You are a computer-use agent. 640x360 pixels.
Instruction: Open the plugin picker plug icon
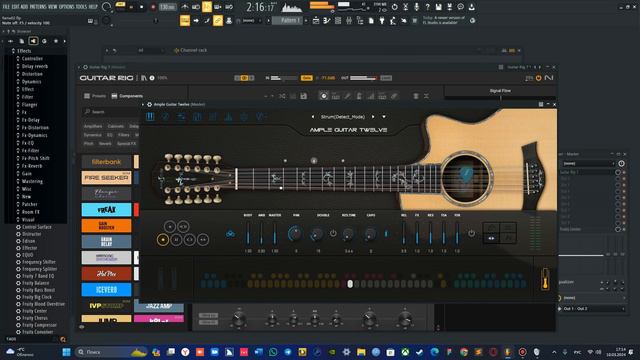click(382, 20)
